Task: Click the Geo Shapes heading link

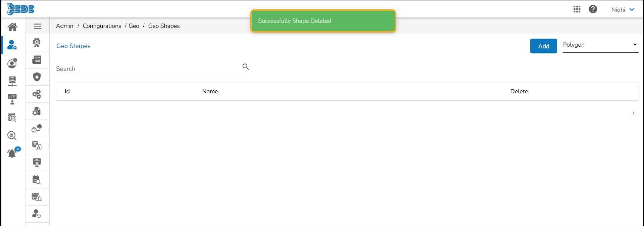Action: [73, 46]
